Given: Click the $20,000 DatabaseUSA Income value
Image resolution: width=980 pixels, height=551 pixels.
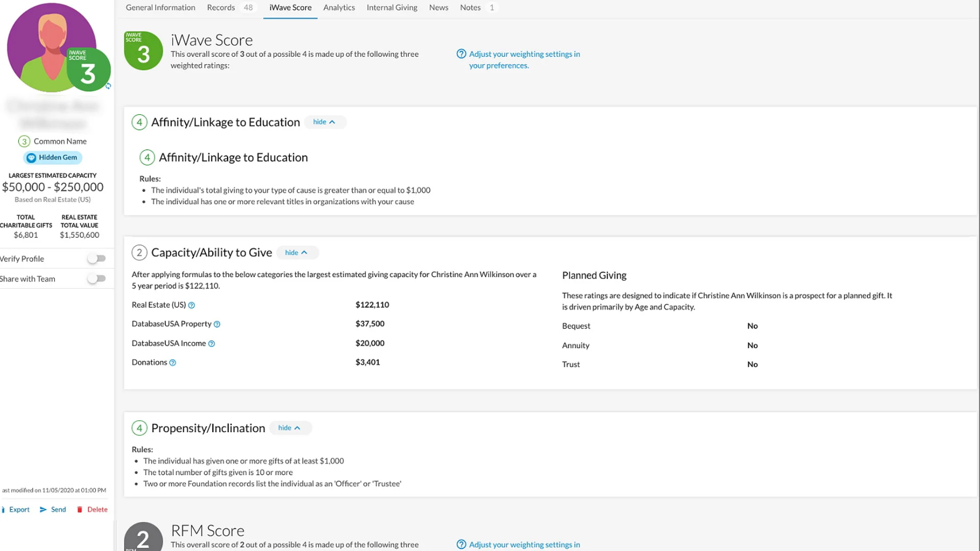Looking at the screenshot, I should [370, 343].
